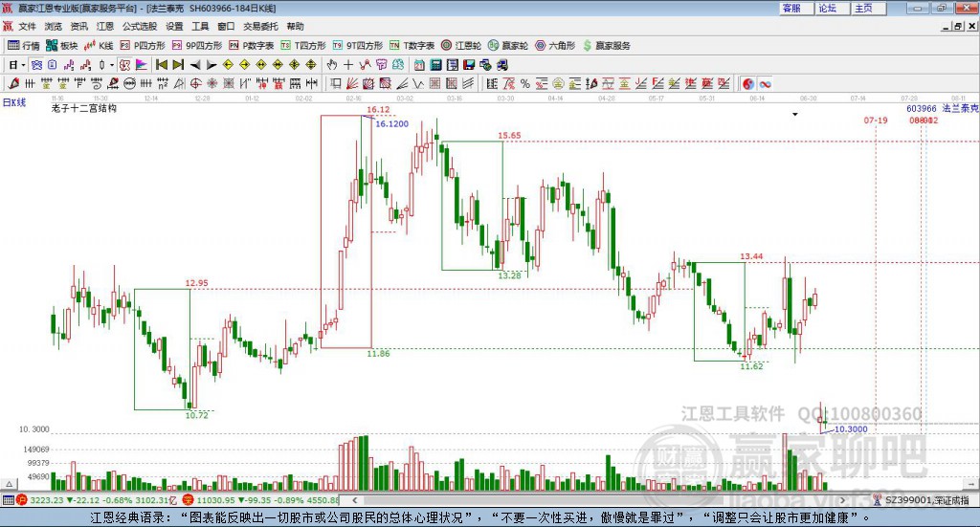
Task: Toggle the color flag chart icon
Action: (142, 65)
